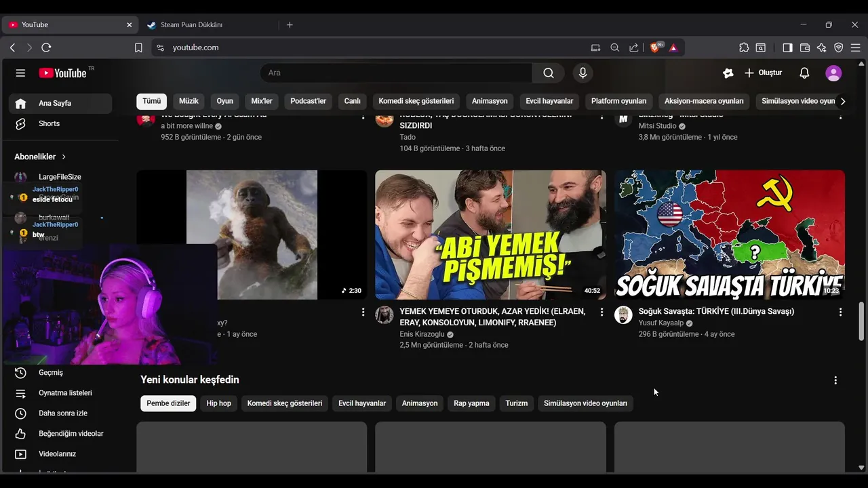Viewport: 868px width, 488px height.
Task: Open the Soğuk Savaşta: TÜRKİYE video title
Action: coord(716,312)
